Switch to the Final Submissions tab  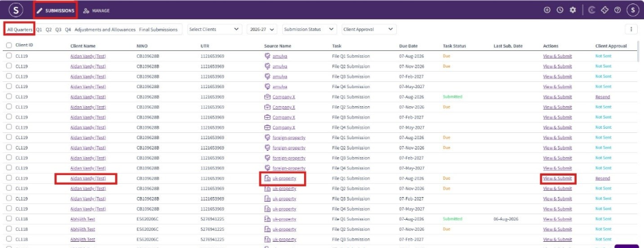click(x=158, y=30)
